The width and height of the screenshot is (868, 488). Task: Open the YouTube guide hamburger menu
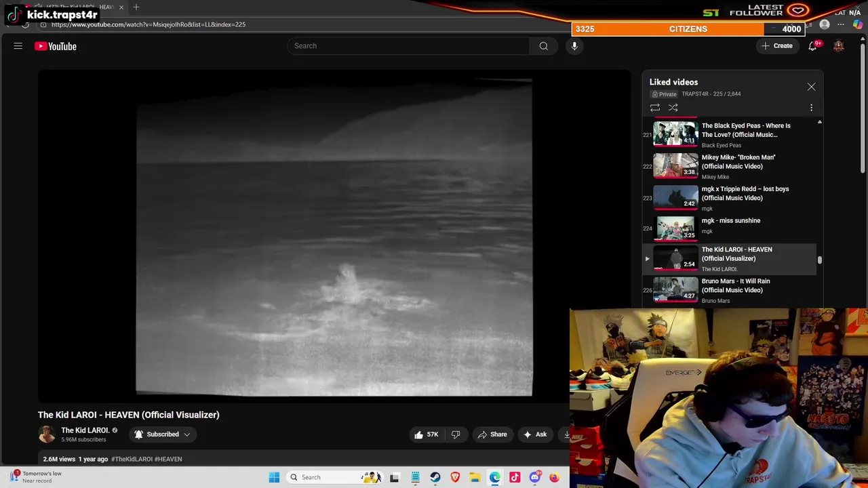click(18, 46)
